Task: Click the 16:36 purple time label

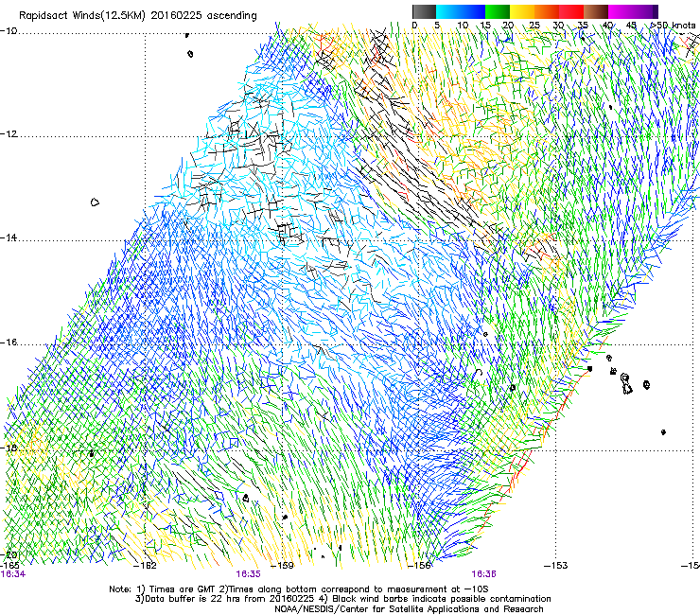Action: coord(484,574)
